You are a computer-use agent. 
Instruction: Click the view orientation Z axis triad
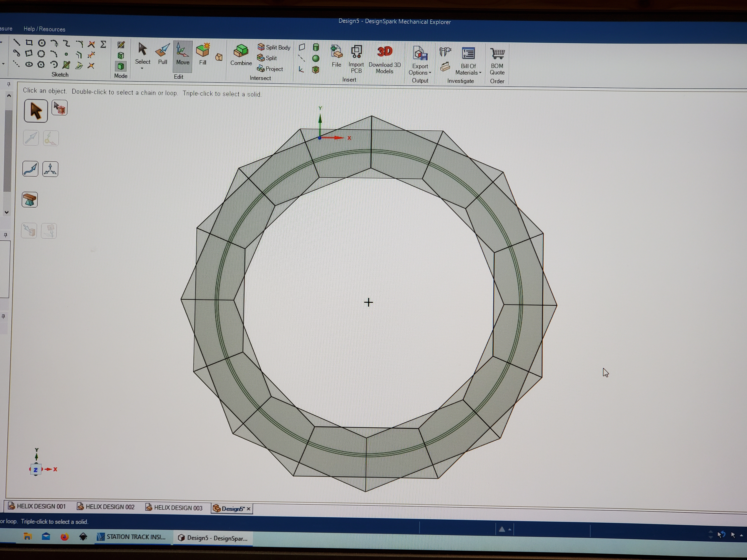coord(35,469)
